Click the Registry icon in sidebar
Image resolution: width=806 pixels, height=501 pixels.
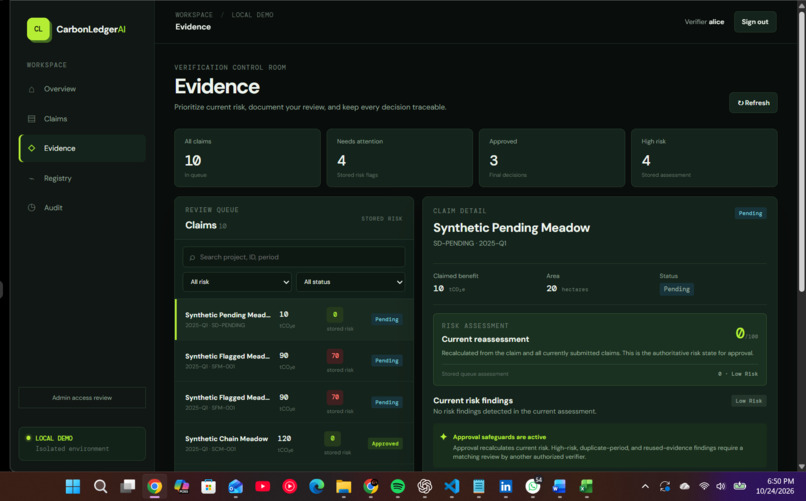click(31, 178)
